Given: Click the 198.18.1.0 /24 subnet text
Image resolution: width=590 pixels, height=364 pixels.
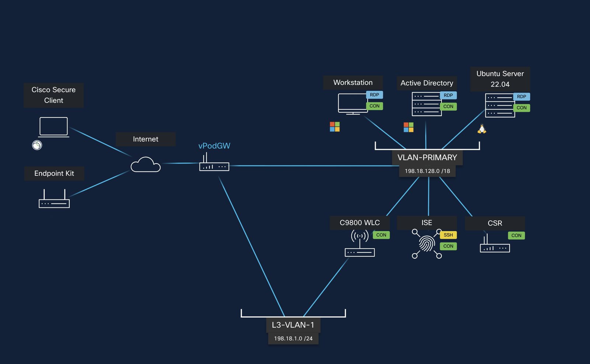Looking at the screenshot, I should [293, 339].
